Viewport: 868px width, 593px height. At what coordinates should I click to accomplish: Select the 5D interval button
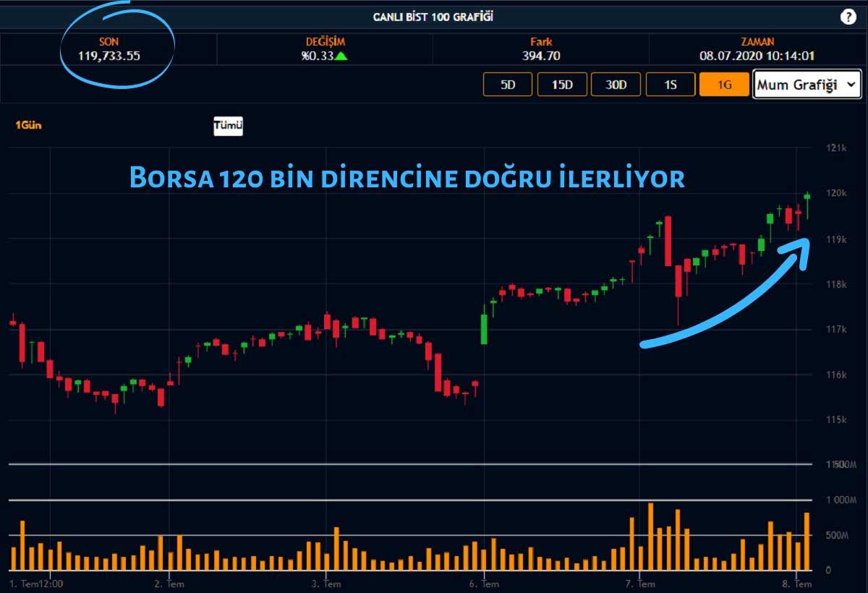coord(508,85)
